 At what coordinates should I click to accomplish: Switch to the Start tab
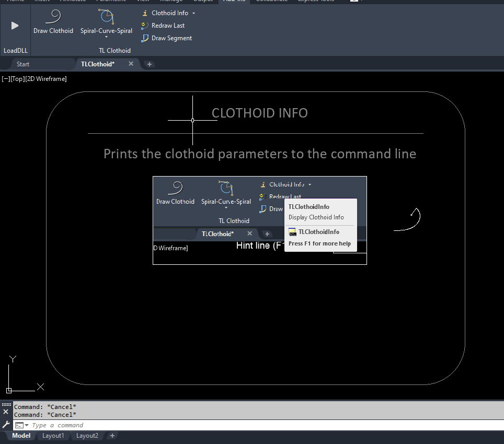point(23,64)
